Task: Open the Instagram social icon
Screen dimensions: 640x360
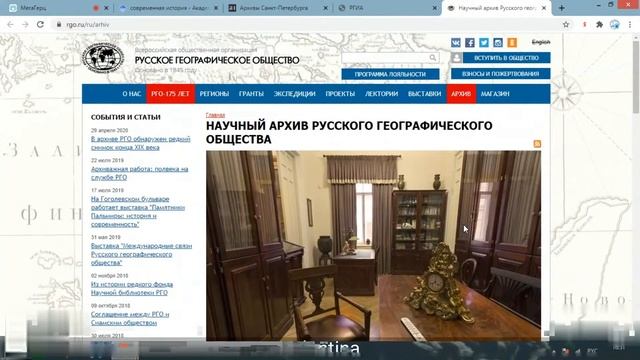Action: click(x=498, y=42)
